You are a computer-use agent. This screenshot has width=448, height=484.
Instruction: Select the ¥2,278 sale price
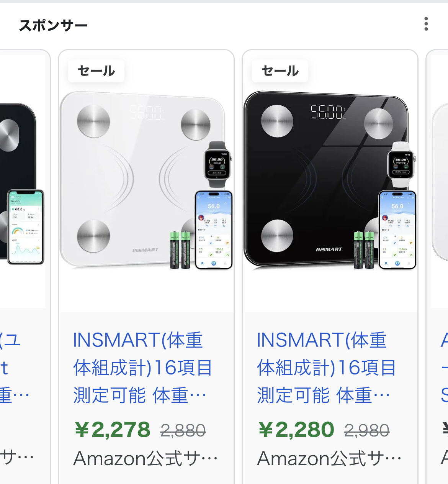(x=112, y=430)
